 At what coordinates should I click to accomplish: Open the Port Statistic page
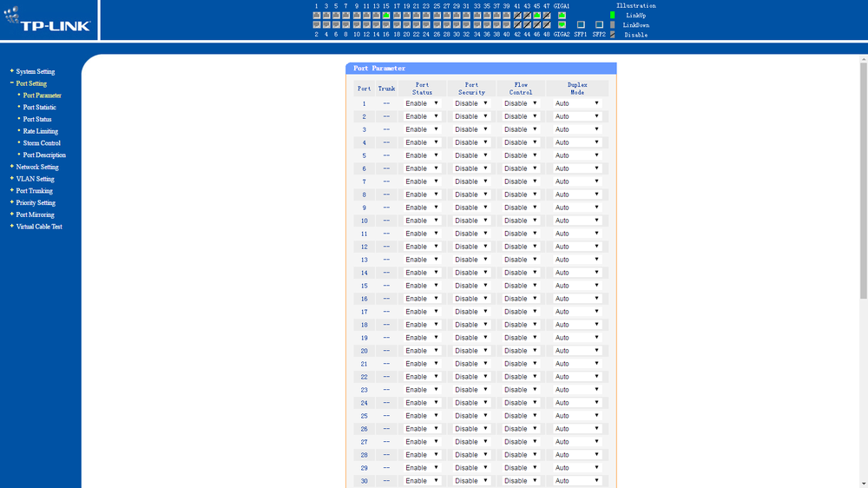[x=39, y=108]
